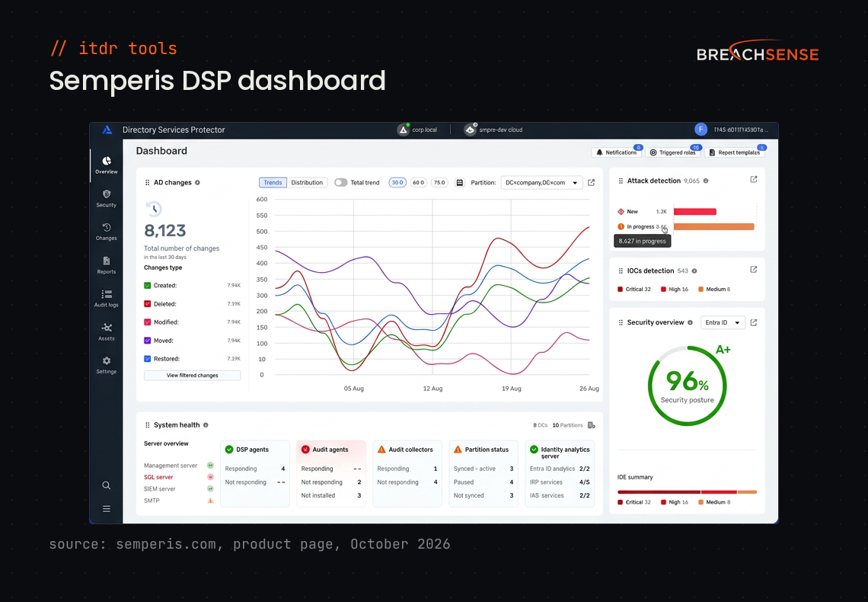Image resolution: width=868 pixels, height=602 pixels.
Task: Open the Assets sidebar section
Action: [107, 331]
